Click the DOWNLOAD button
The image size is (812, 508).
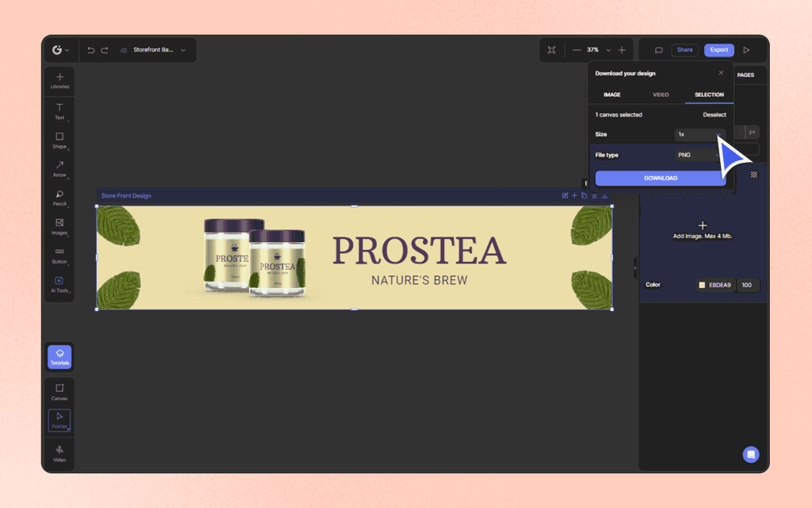click(x=660, y=177)
